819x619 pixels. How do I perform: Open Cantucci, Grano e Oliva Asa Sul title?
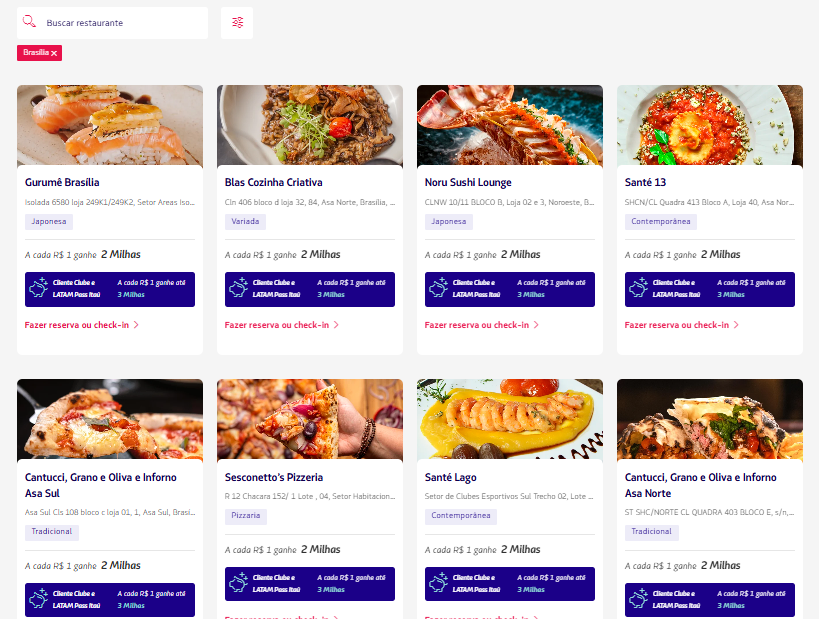click(x=101, y=485)
